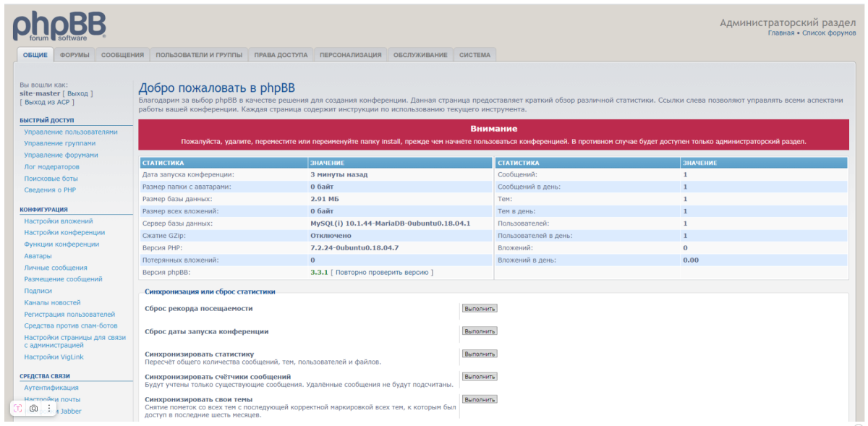Open the Аутентификация link

(x=51, y=388)
